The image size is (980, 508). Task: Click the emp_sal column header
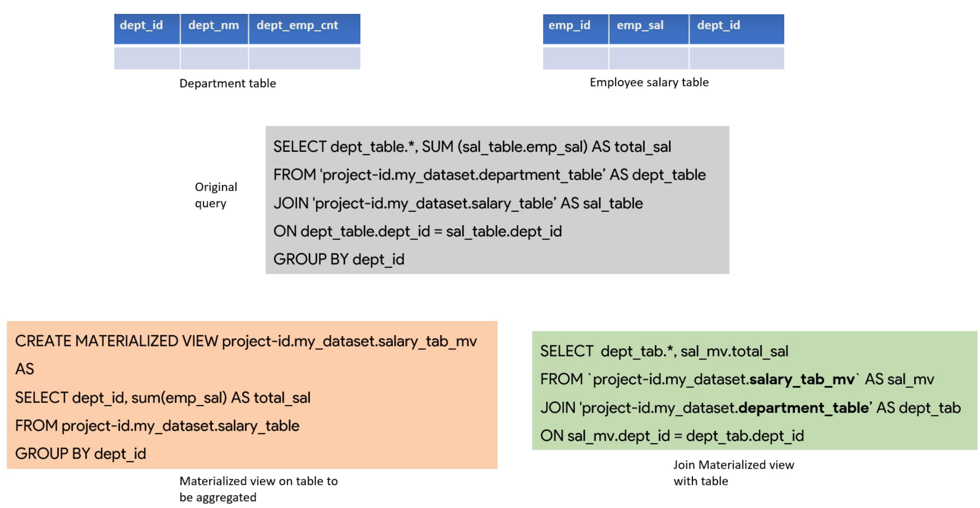pos(649,29)
